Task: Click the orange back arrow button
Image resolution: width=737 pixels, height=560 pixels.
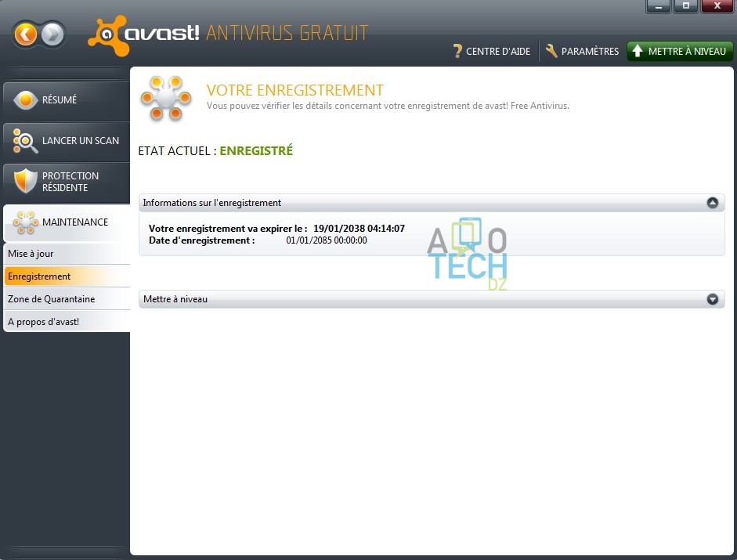Action: click(25, 34)
